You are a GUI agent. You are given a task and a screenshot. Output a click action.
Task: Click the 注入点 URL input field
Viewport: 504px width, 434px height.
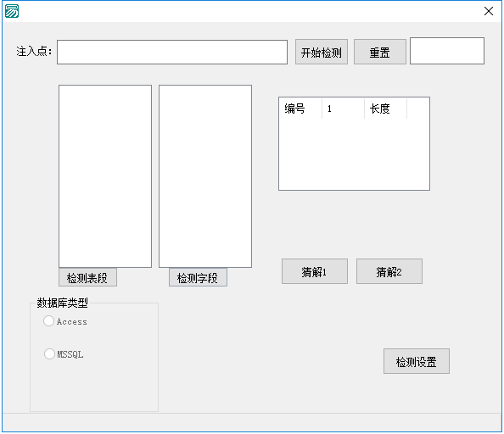172,52
